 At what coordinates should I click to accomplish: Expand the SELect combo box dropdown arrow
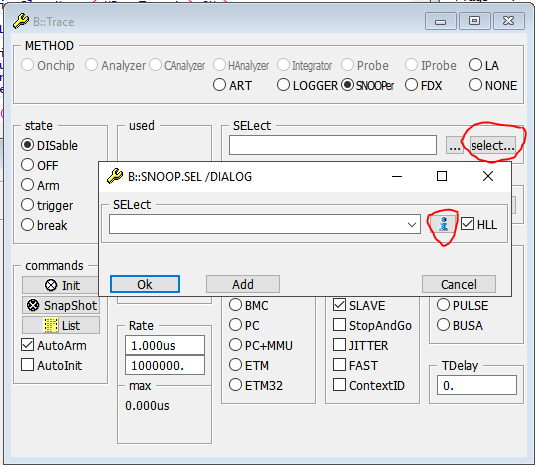[412, 224]
